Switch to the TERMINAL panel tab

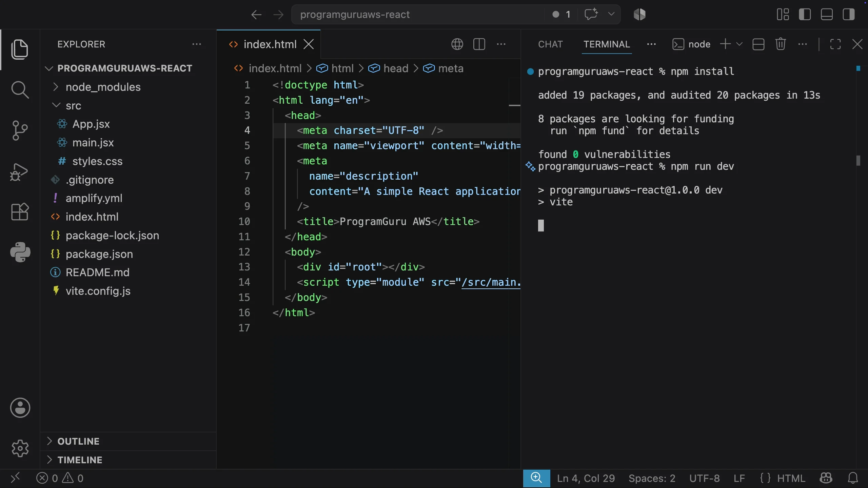click(607, 44)
